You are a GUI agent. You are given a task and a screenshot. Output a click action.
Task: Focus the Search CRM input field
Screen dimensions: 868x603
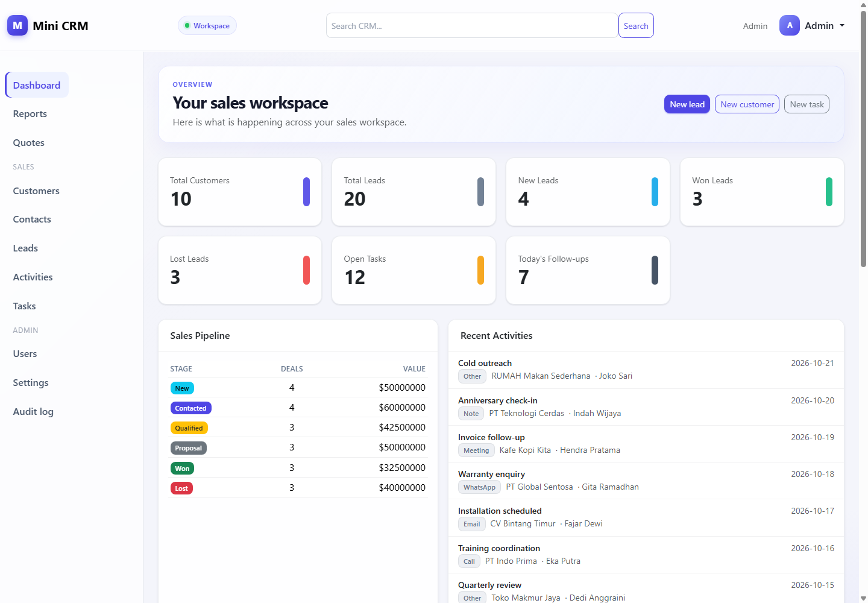(x=473, y=26)
